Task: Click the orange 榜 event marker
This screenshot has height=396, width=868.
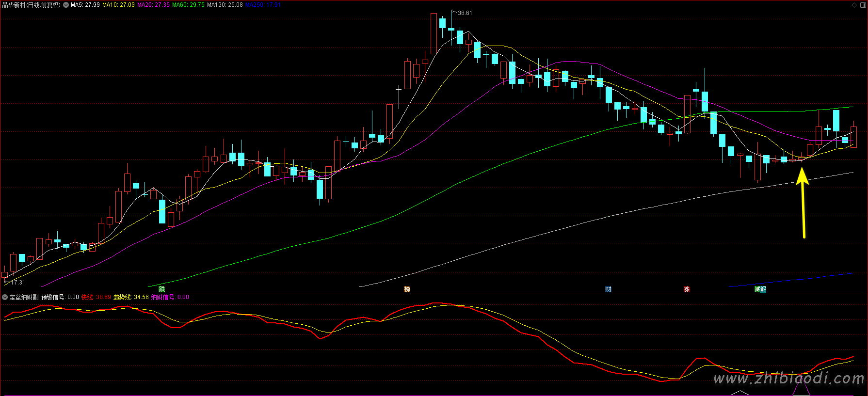Action: (407, 289)
